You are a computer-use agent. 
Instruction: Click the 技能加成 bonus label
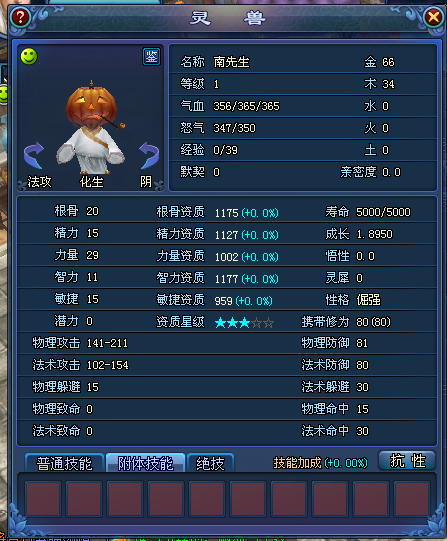(x=297, y=463)
